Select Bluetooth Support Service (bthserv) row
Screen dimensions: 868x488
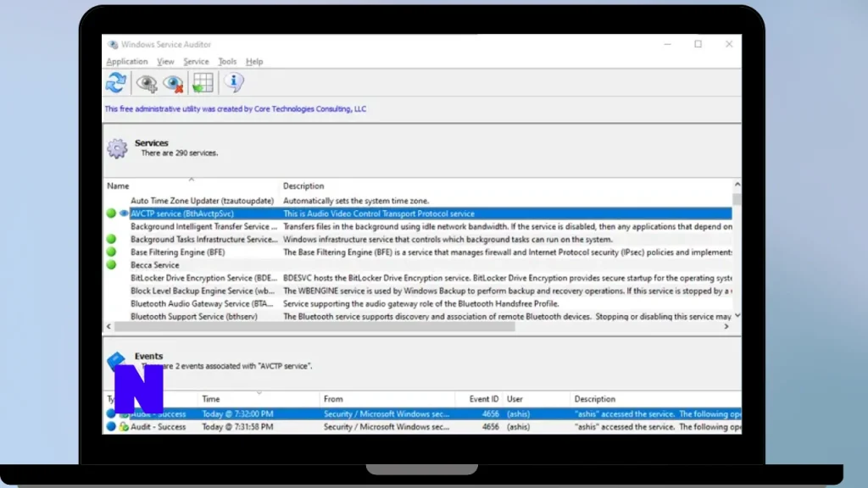[x=418, y=317]
